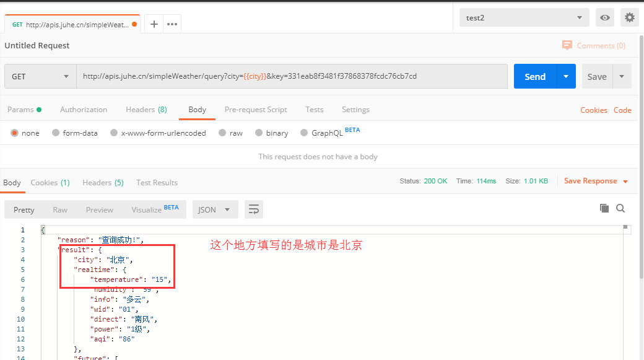The width and height of the screenshot is (644, 360).
Task: Open search in the response viewer
Action: (x=620, y=209)
